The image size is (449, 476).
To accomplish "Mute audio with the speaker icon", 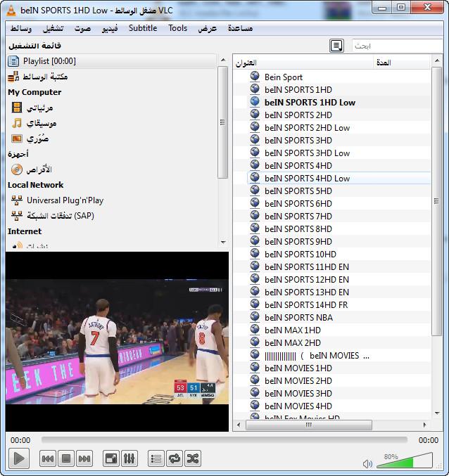I will click(x=367, y=463).
